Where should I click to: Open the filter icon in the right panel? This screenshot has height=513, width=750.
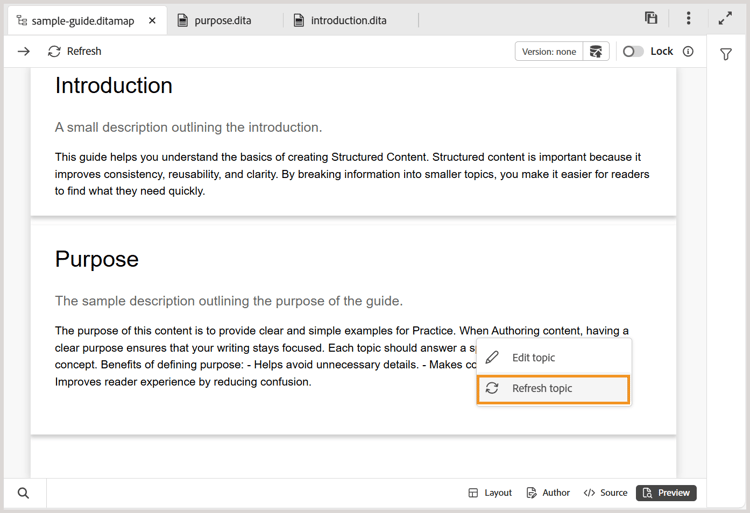point(727,55)
